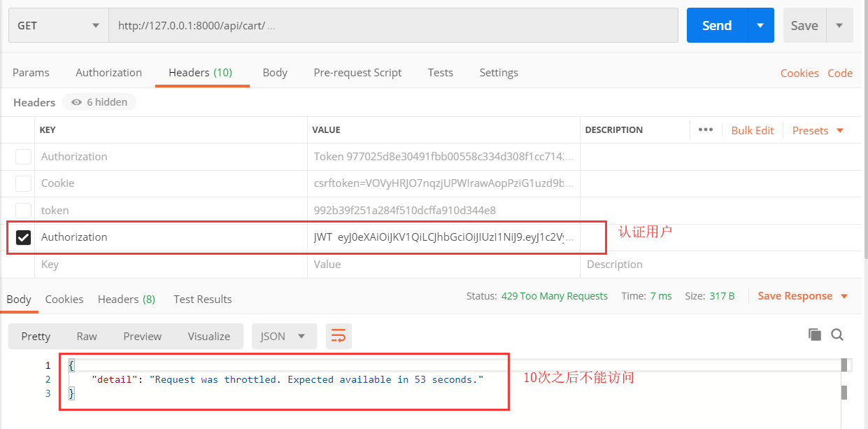Enable the Token Authorization header checkbox
This screenshot has height=429, width=868.
pos(23,157)
